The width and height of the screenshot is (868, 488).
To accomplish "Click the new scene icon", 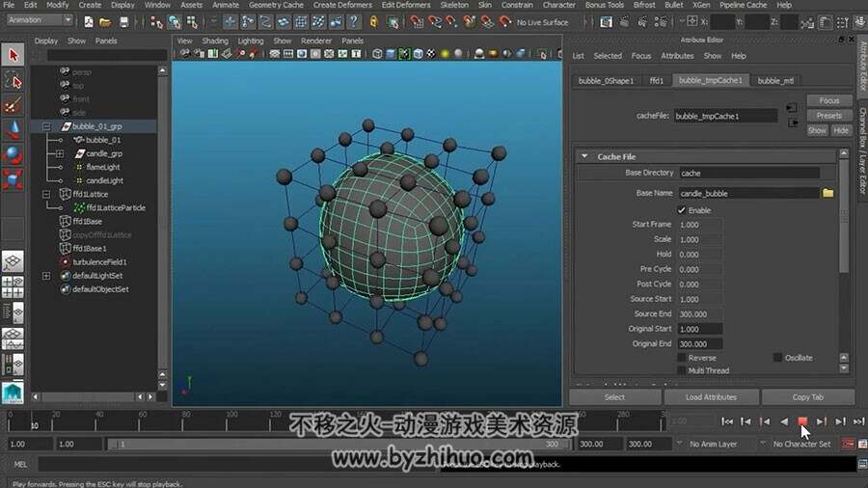I will click(89, 22).
